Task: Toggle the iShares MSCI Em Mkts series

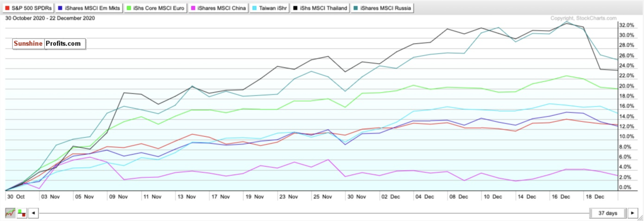Action: pos(89,8)
